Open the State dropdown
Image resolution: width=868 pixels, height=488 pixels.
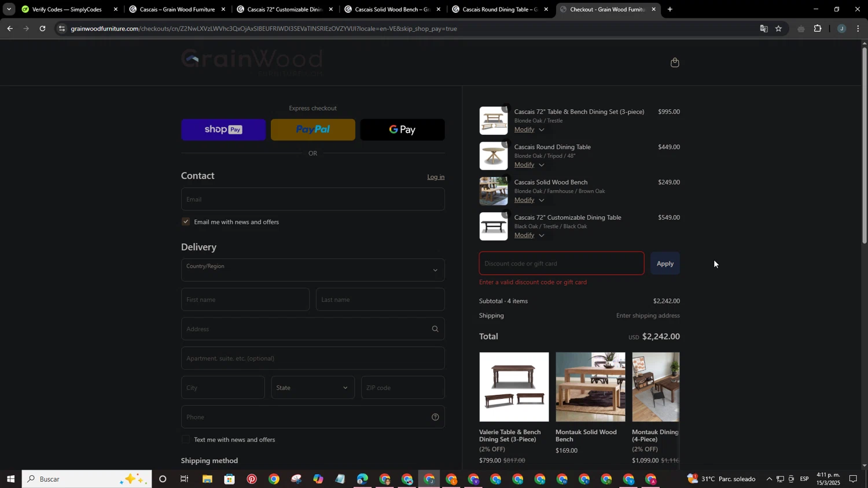[312, 388]
